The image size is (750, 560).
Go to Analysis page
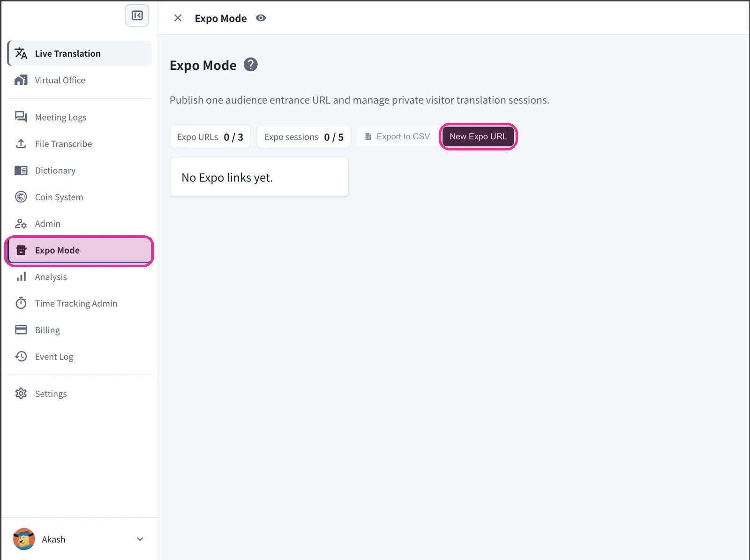79,277
